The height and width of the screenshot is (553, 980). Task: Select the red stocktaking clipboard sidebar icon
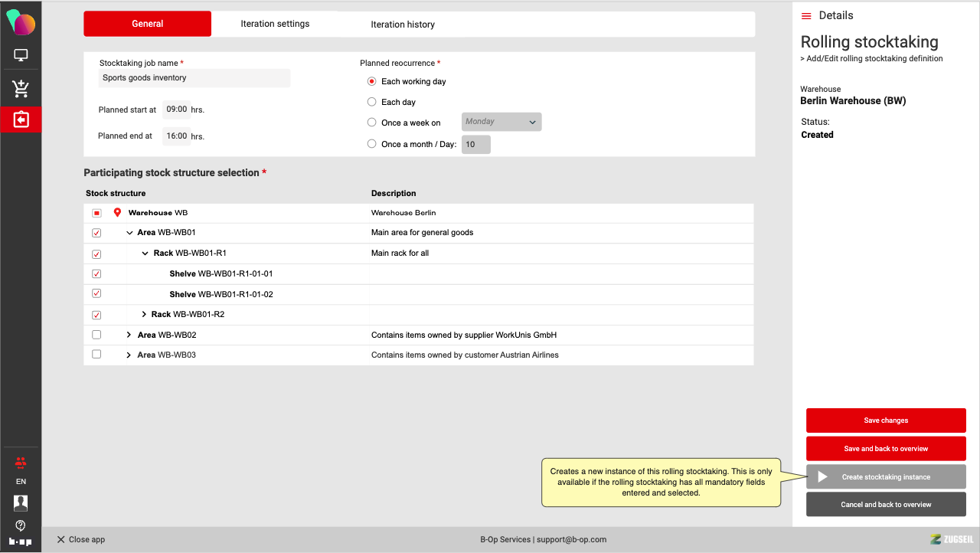pyautogui.click(x=21, y=120)
